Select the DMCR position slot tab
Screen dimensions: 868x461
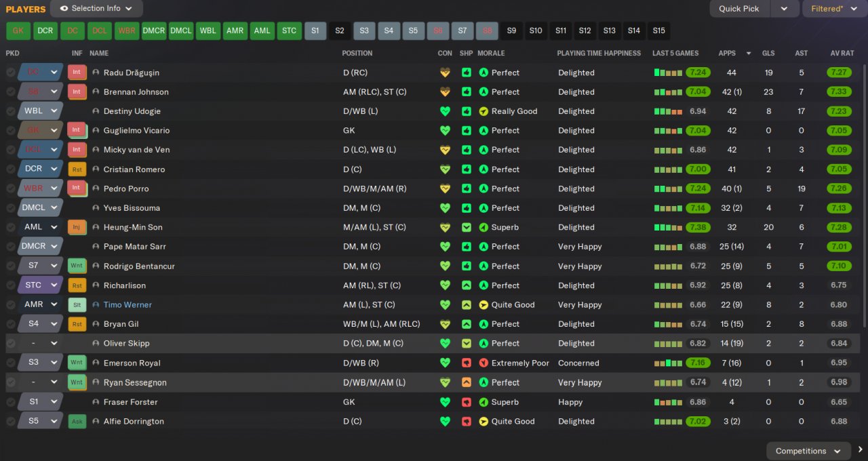click(x=154, y=31)
